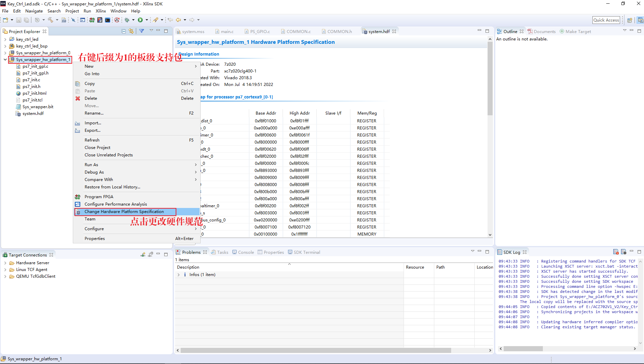The height and width of the screenshot is (364, 644).
Task: Click the red circular repositories toolbar icon
Action: 117,20
